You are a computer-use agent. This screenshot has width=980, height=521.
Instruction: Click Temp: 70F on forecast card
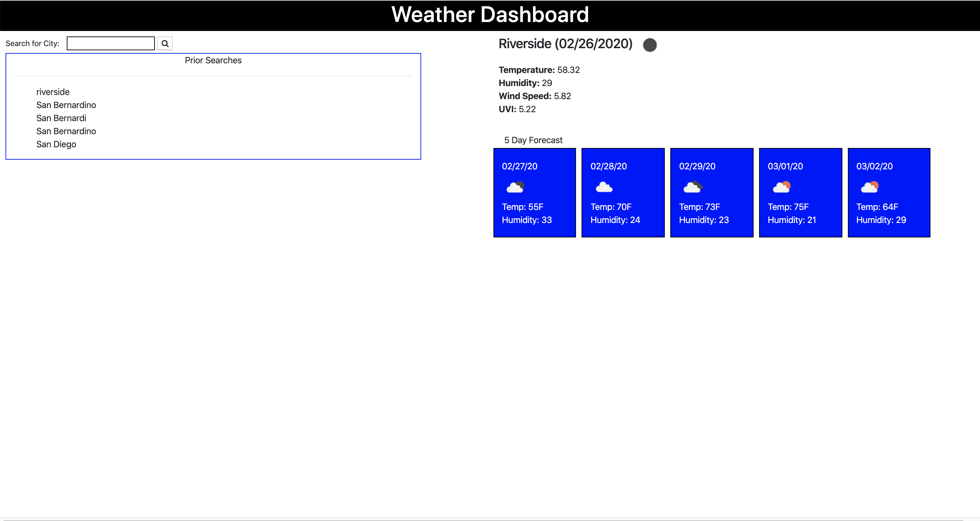click(611, 207)
